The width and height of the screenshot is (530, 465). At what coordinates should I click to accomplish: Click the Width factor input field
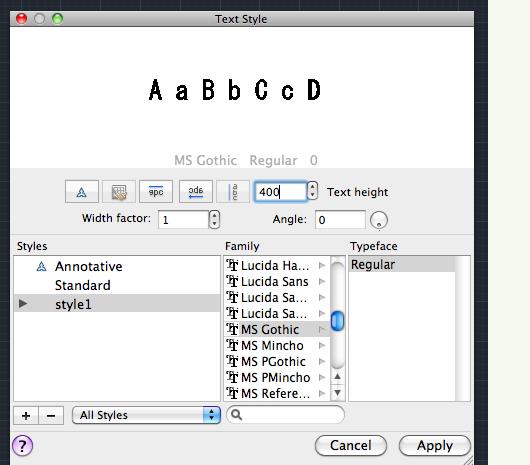click(184, 220)
